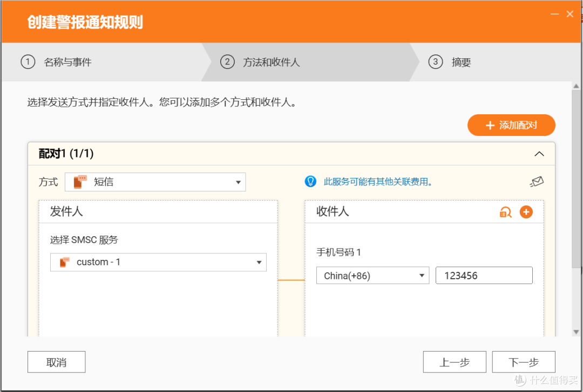
Task: Click the 发件人 header
Action: [x=66, y=211]
